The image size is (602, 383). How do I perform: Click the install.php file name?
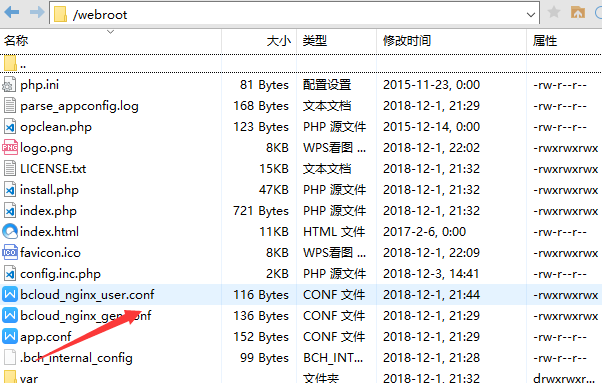pos(50,190)
